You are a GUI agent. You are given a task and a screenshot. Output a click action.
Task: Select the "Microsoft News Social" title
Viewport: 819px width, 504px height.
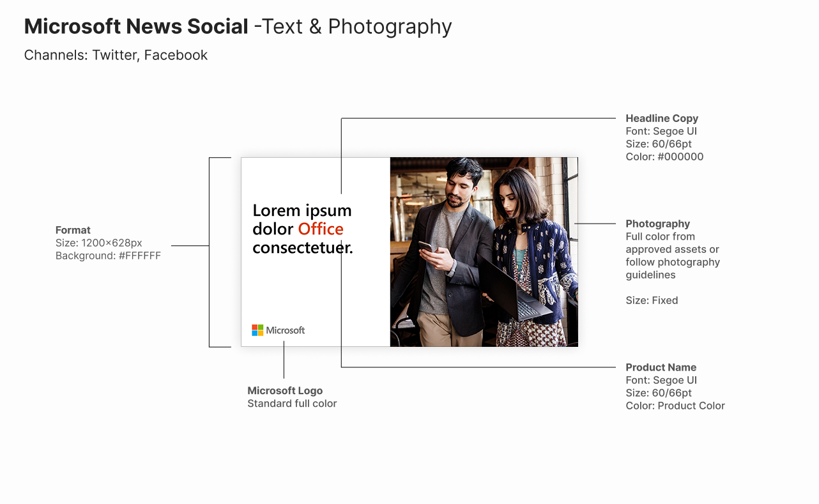point(136,26)
